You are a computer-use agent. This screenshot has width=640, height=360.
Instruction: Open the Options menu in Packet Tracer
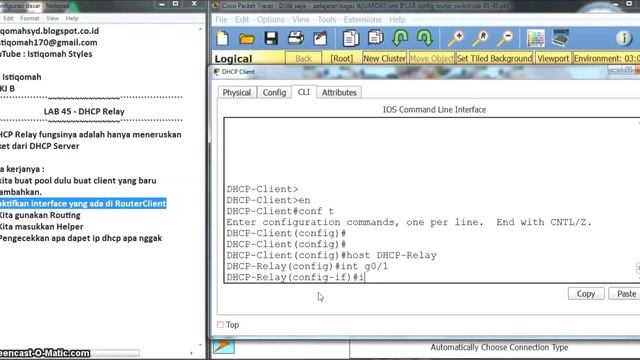coord(271,20)
